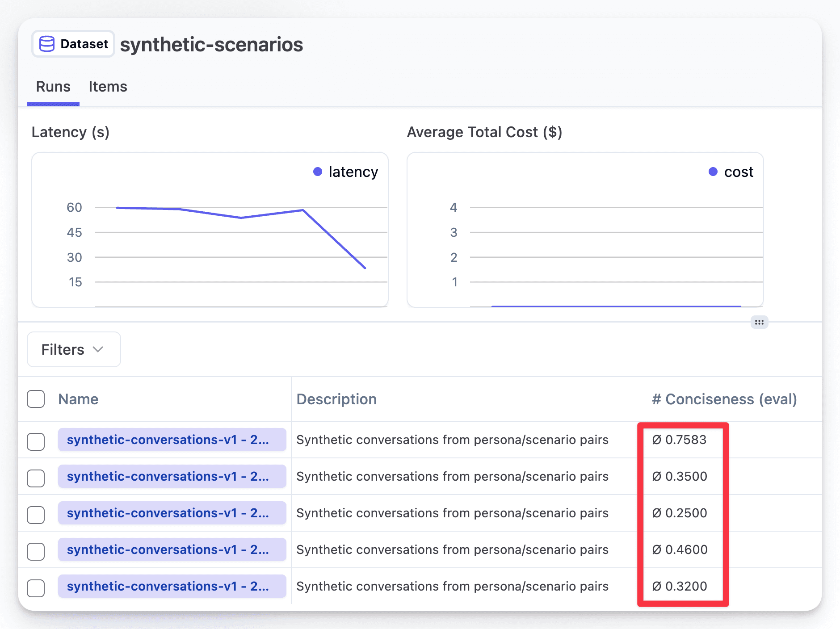Expand the Filters chevron
840x629 pixels.
tap(99, 350)
